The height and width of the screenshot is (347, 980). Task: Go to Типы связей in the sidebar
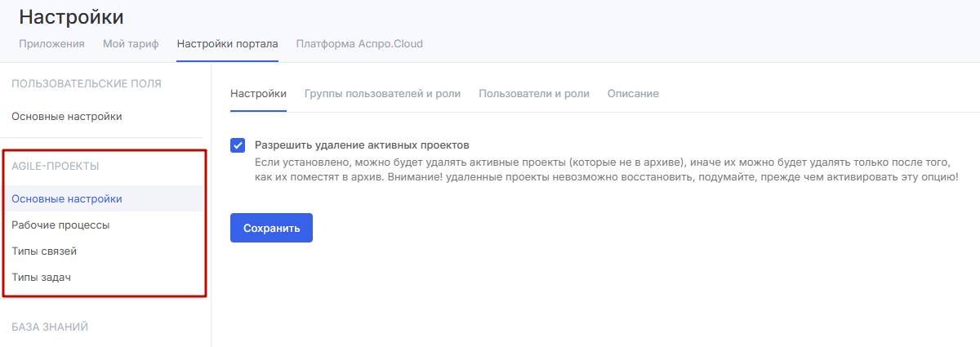click(x=44, y=251)
